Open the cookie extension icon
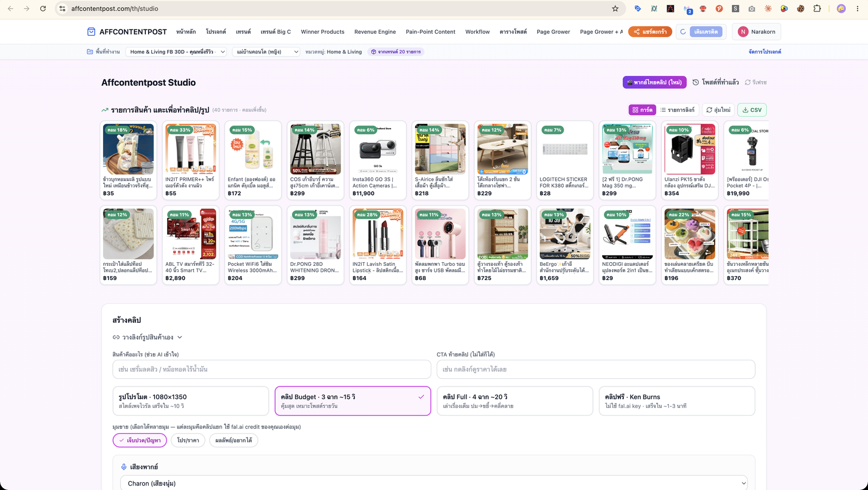 coord(801,9)
